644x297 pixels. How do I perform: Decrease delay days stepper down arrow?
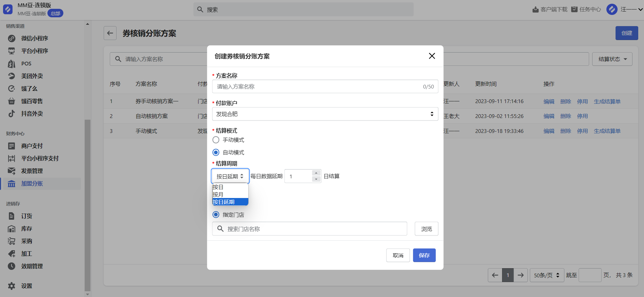(x=316, y=179)
